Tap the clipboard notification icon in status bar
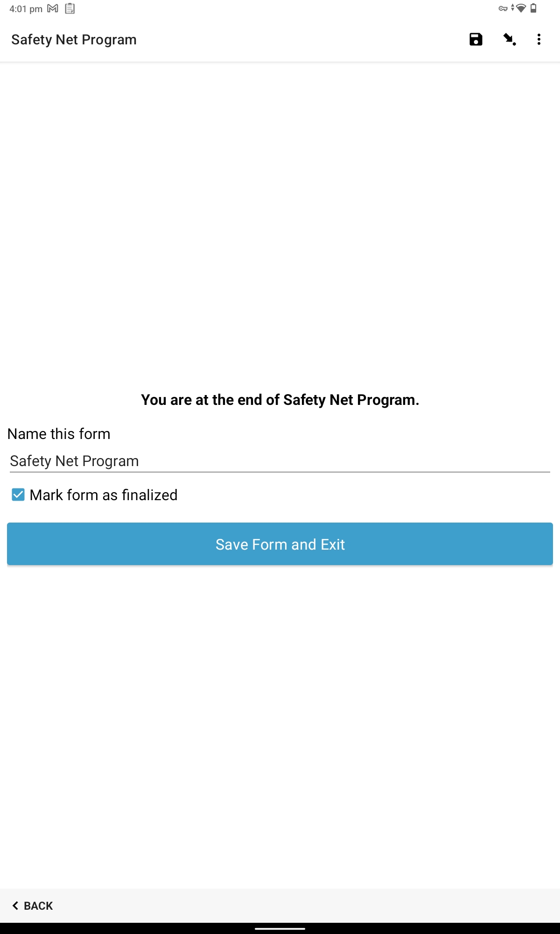Screen dimensions: 560x934 pos(70,8)
